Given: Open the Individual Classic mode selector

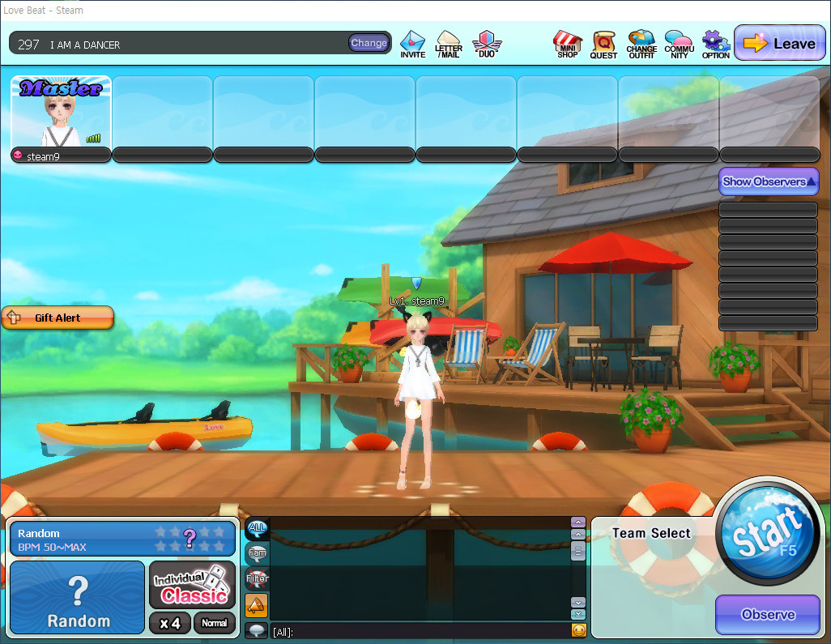Looking at the screenshot, I should (x=193, y=585).
